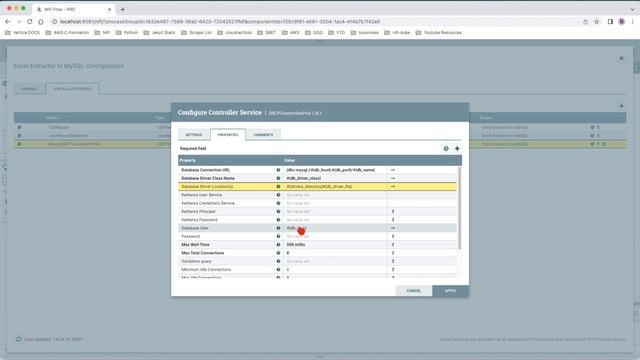Convert Validation query to parameter
Viewport: 640px width, 360px height.
[393, 261]
